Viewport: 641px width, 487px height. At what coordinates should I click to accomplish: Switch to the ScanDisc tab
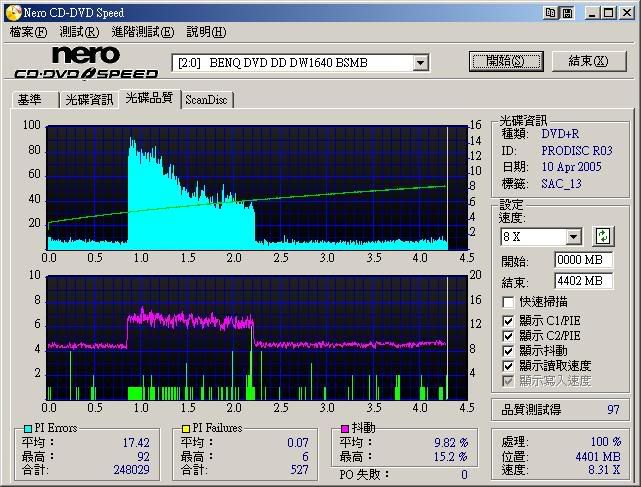coord(206,99)
